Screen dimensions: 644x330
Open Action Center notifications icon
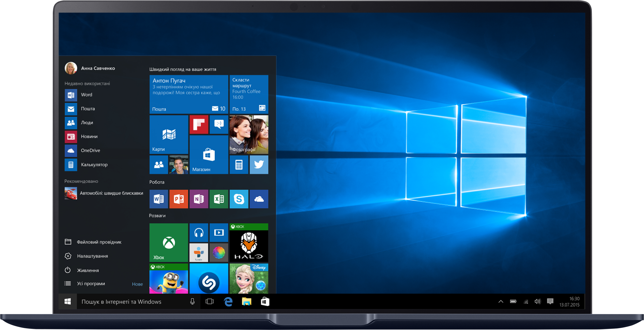point(550,302)
